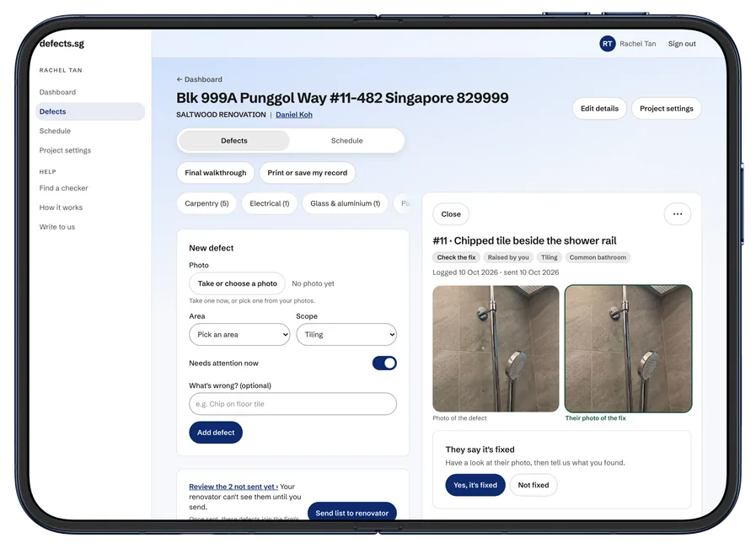Open Schedule in the sidebar
The height and width of the screenshot is (549, 756).
click(x=55, y=131)
